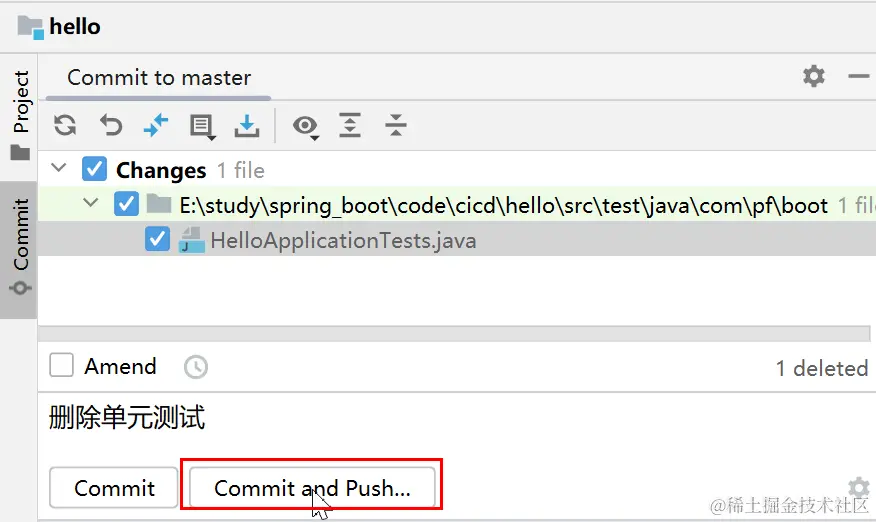Click the Shelve changes download icon

coord(246,125)
